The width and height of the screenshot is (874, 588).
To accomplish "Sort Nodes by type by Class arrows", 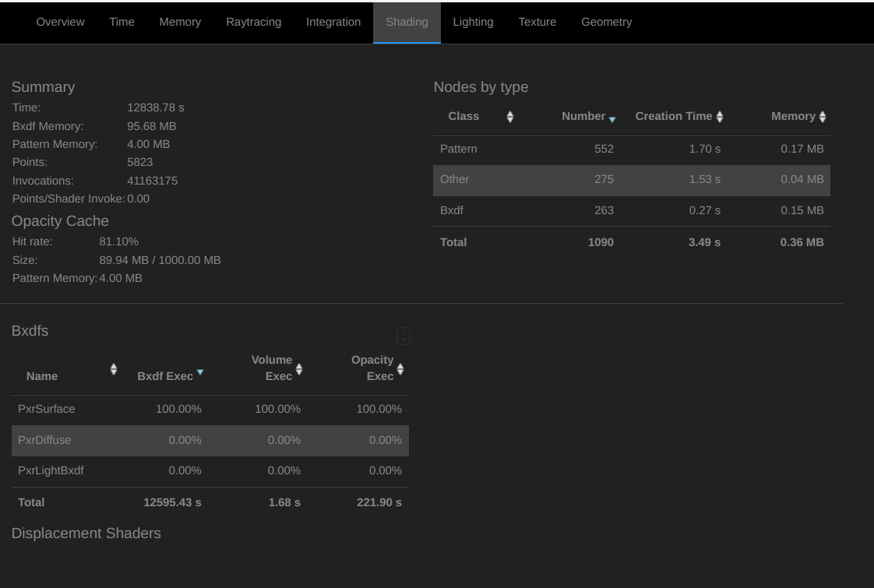I will tap(510, 117).
